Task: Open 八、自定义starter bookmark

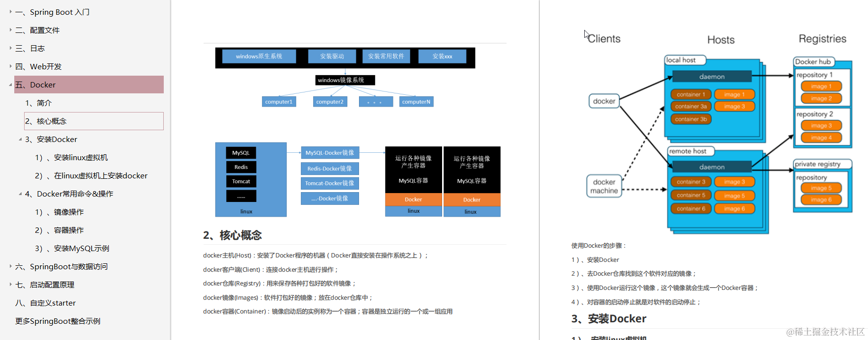Action: [x=45, y=303]
